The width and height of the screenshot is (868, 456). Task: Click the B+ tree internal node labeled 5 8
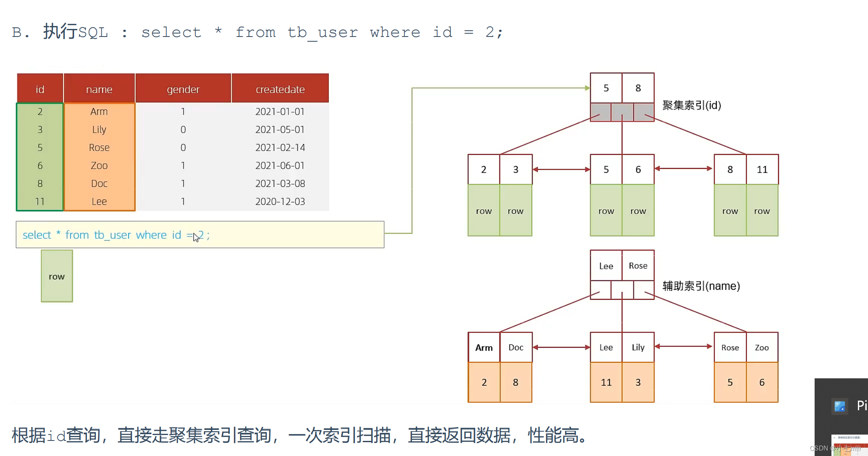click(622, 88)
